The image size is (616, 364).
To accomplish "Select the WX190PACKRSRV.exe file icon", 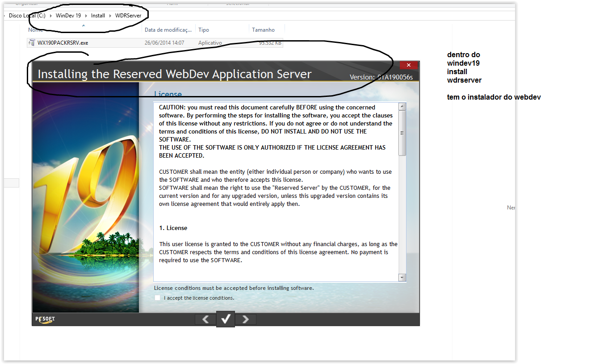I will pyautogui.click(x=32, y=43).
